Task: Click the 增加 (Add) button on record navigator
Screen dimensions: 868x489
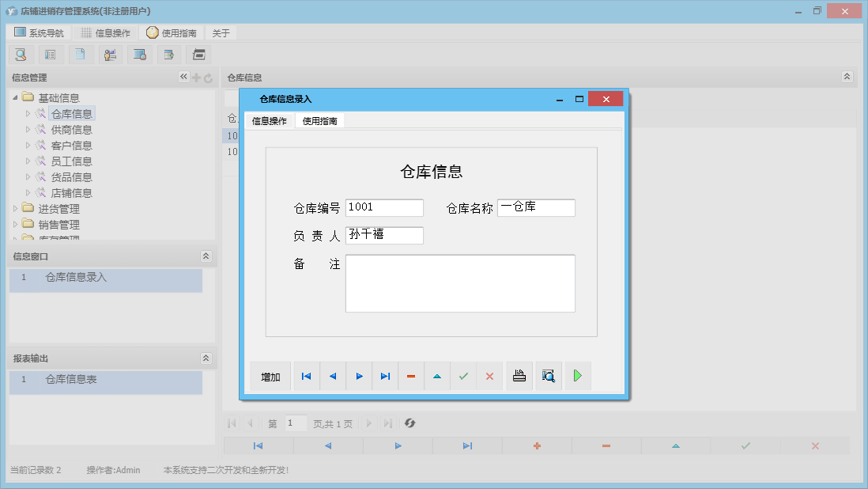Action: click(270, 376)
